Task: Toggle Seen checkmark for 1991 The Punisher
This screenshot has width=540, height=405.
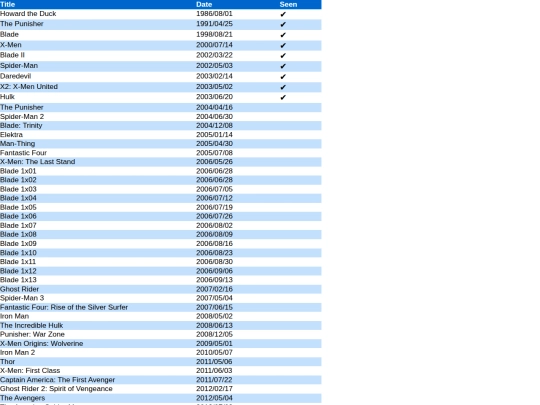Action: click(x=283, y=24)
